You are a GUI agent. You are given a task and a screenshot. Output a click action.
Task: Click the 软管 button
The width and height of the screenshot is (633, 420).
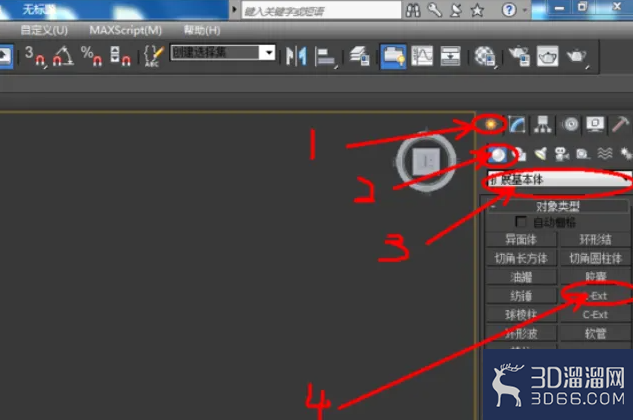595,334
